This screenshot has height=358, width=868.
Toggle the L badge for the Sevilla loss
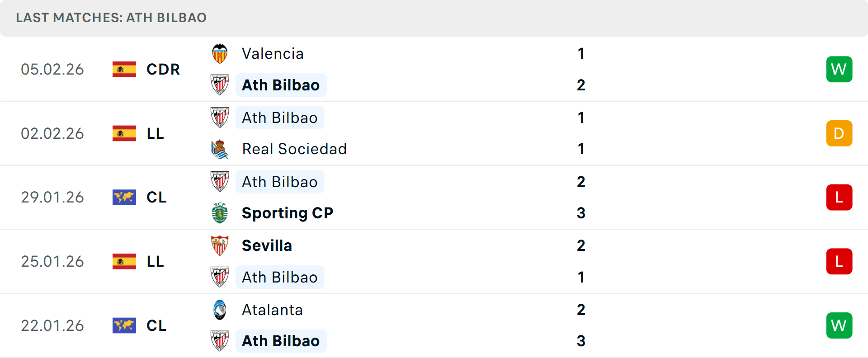pos(839,261)
